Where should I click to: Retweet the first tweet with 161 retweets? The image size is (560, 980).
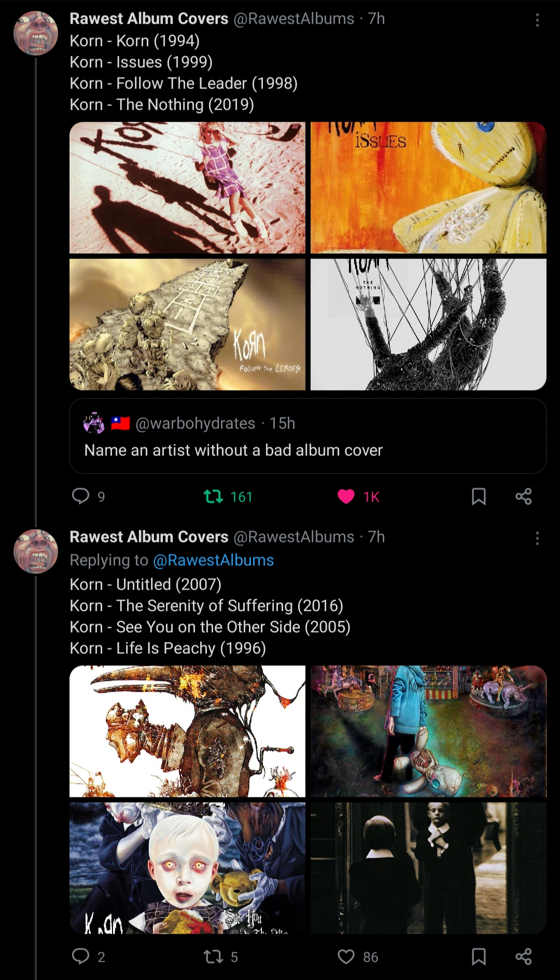point(214,496)
